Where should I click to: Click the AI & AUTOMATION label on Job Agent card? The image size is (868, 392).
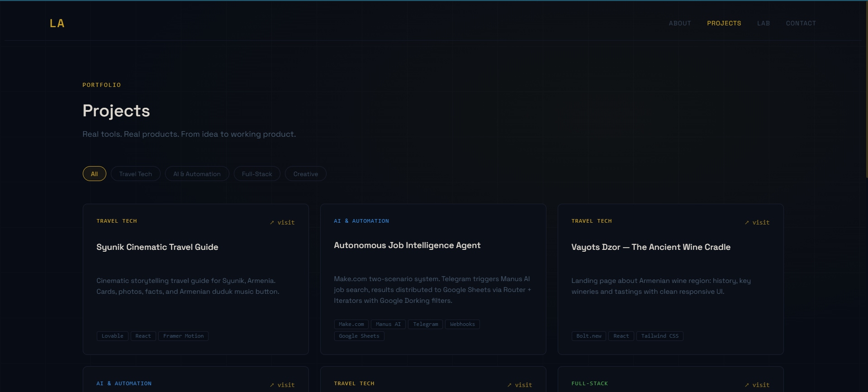click(x=361, y=221)
